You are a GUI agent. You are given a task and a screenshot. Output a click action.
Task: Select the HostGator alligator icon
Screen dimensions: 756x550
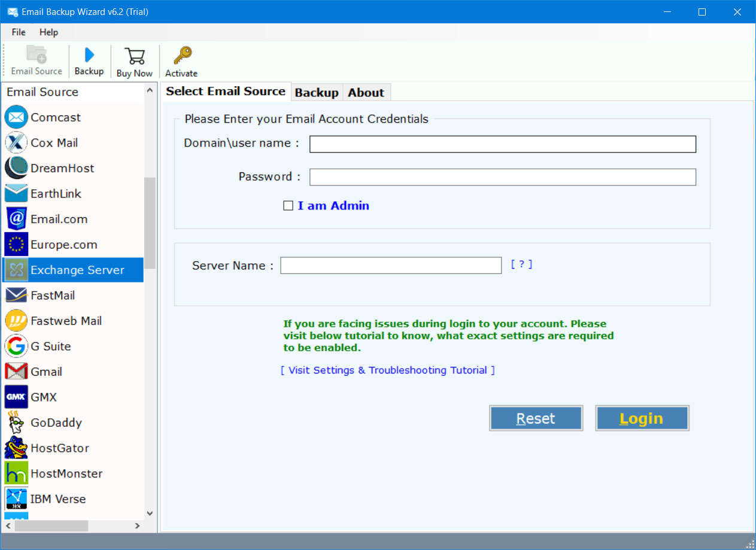[16, 448]
